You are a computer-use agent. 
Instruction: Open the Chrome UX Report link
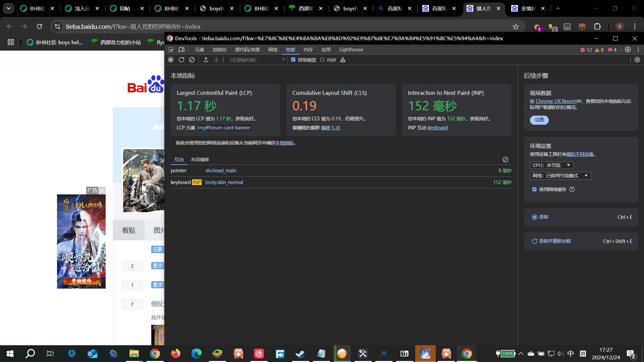pyautogui.click(x=556, y=101)
